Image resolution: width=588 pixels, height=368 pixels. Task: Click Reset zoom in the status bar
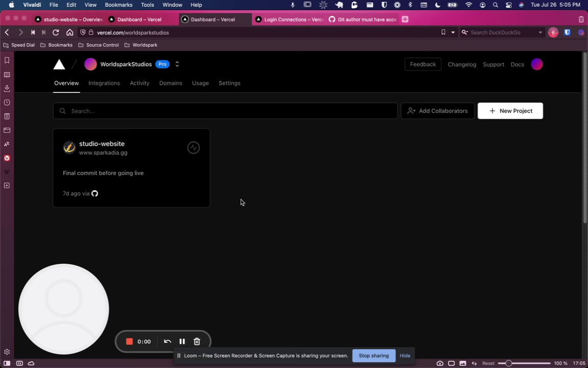pos(488,363)
